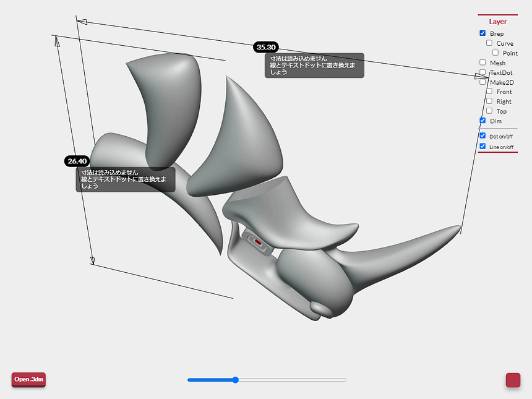
Task: Enable the Right view layer
Action: click(x=489, y=101)
